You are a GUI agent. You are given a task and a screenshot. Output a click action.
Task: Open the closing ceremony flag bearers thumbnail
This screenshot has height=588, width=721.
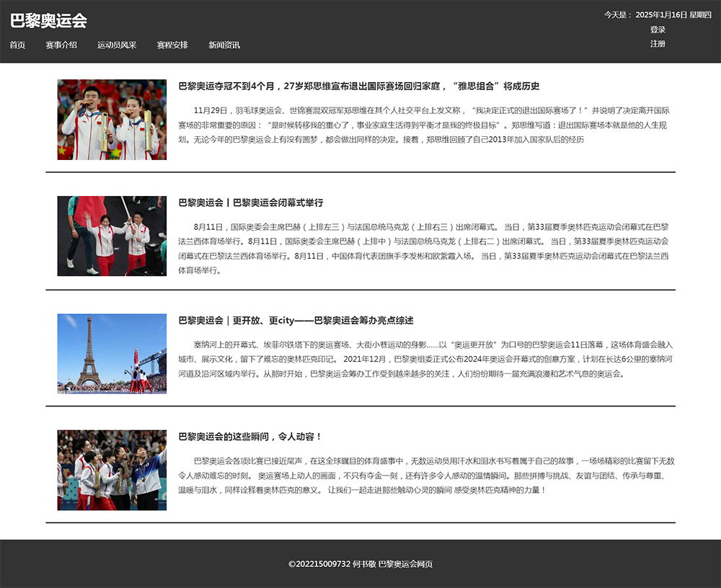tap(112, 236)
